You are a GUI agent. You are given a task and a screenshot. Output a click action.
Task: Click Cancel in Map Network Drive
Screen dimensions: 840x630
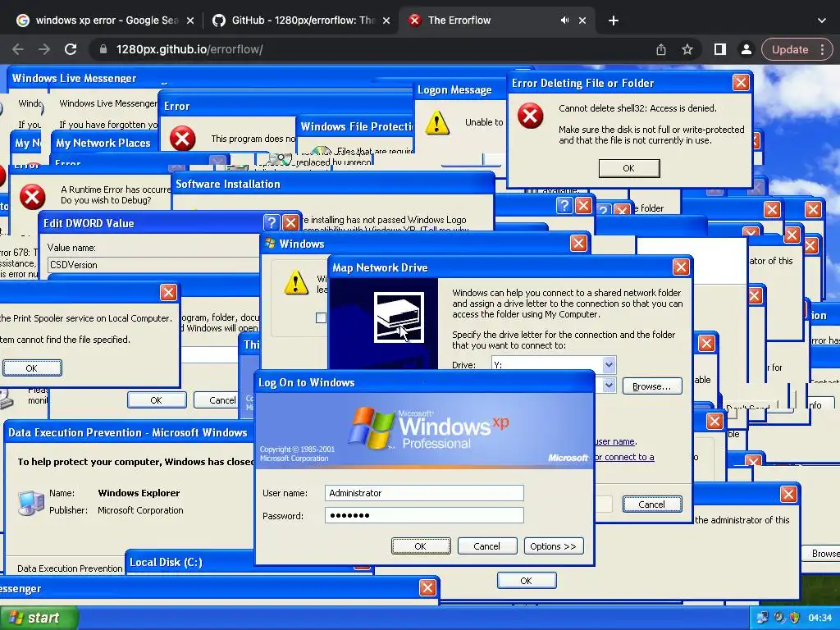pos(652,504)
